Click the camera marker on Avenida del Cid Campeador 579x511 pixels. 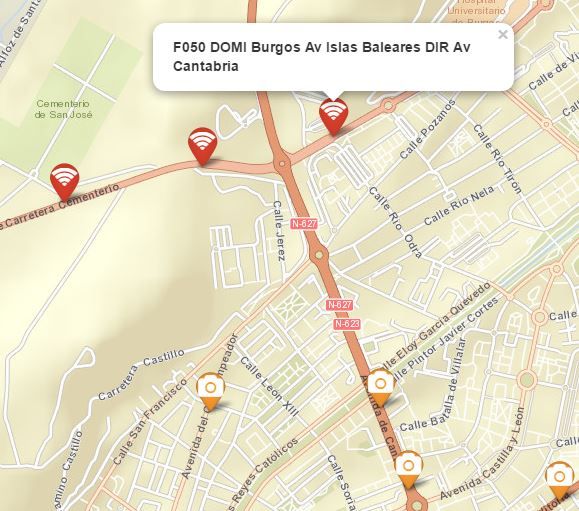210,392
